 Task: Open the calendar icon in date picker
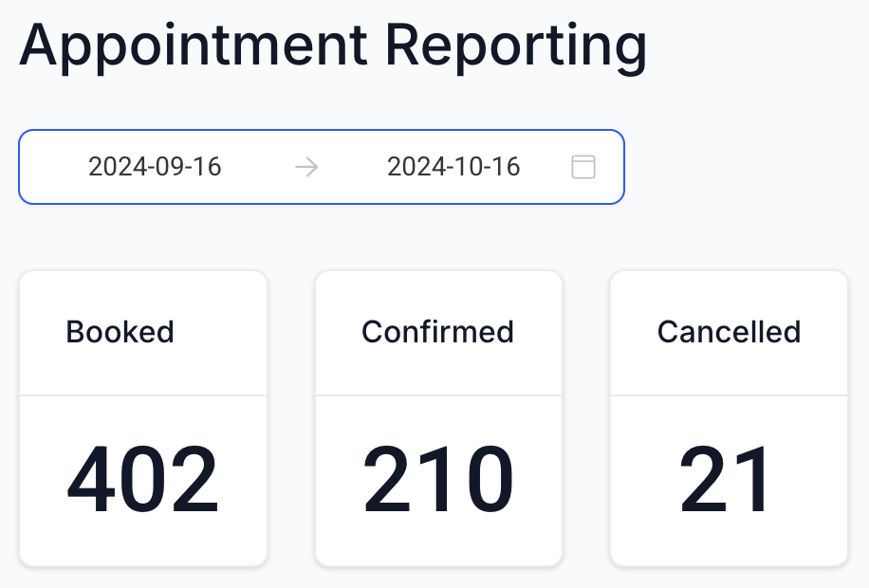tap(583, 167)
